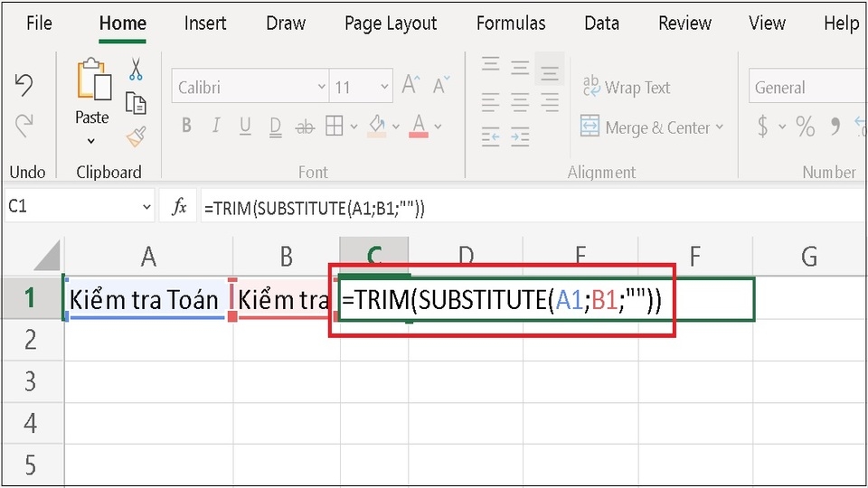Open Fill Color dropdown arrow
The width and height of the screenshot is (868, 488).
click(396, 127)
